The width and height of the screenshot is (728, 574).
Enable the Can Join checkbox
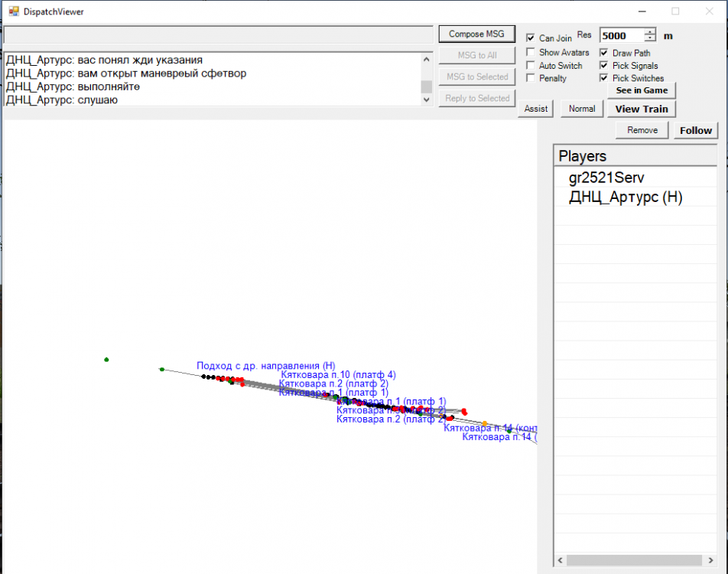[x=531, y=38]
